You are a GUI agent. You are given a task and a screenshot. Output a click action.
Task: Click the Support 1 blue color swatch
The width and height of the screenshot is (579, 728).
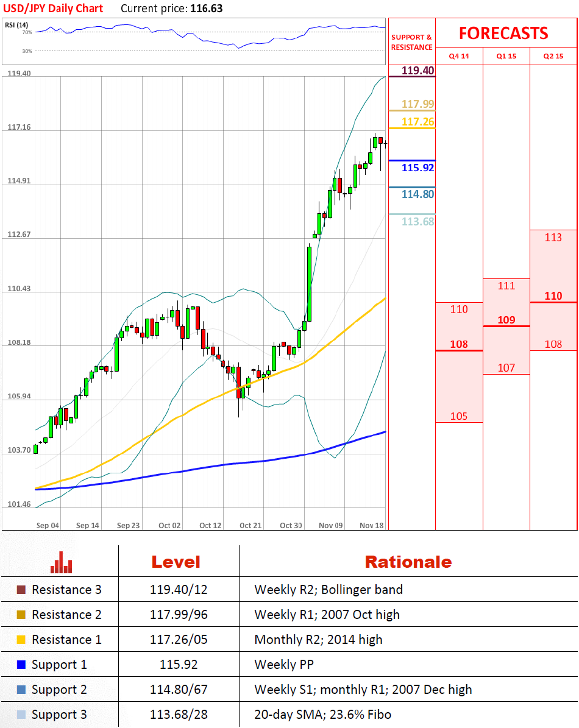click(21, 665)
